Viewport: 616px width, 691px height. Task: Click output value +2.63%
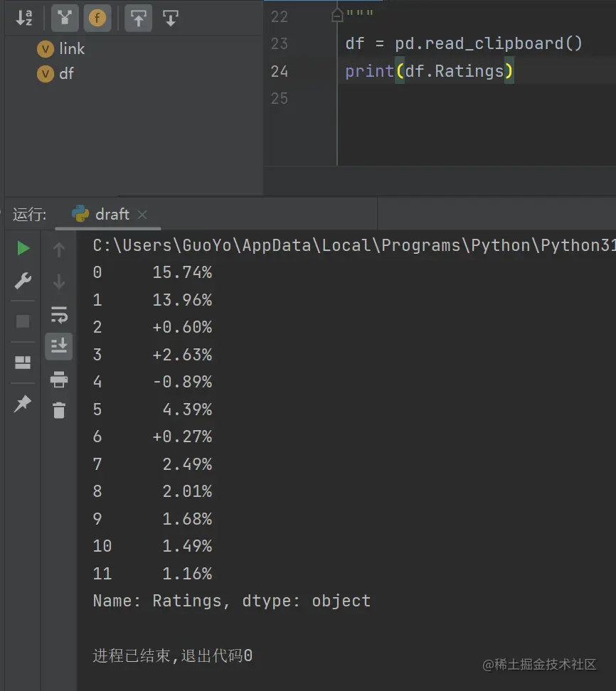[183, 355]
